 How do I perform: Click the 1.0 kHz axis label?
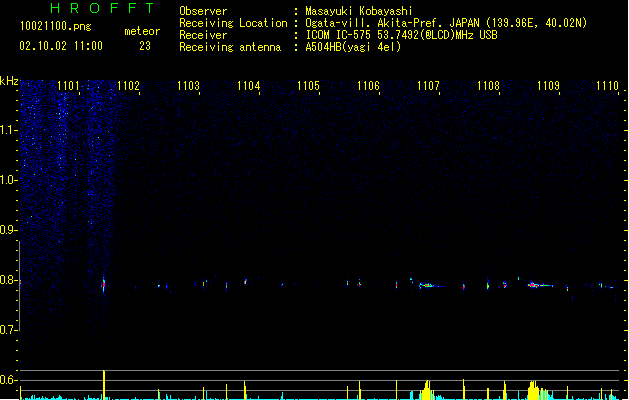tap(9, 180)
